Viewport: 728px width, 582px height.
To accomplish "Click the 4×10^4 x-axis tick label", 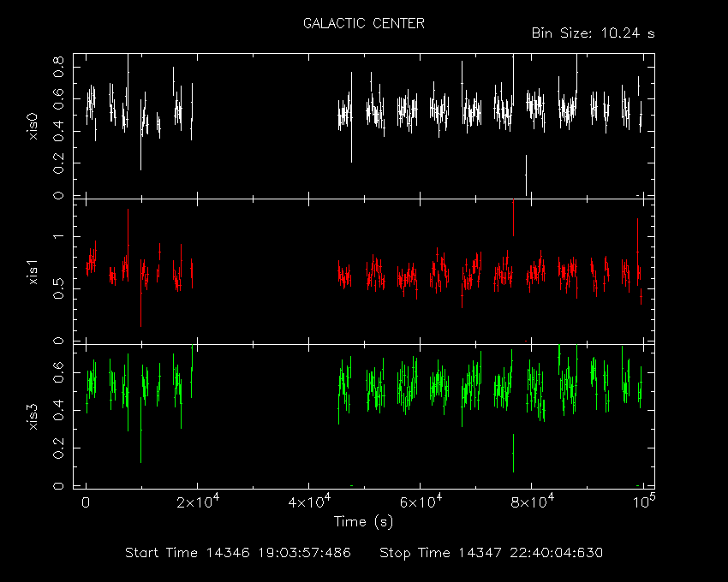I will coord(309,502).
